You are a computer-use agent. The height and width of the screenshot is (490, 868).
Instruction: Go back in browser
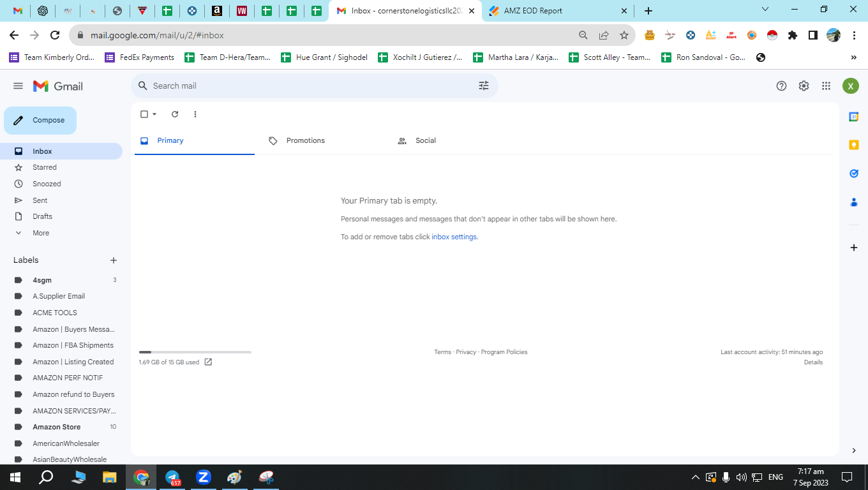[x=14, y=35]
